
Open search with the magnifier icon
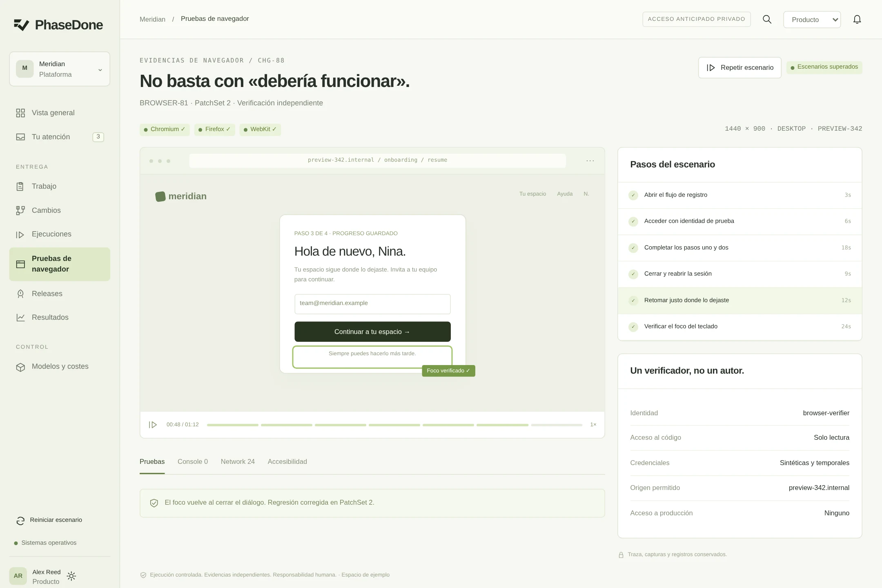point(767,20)
